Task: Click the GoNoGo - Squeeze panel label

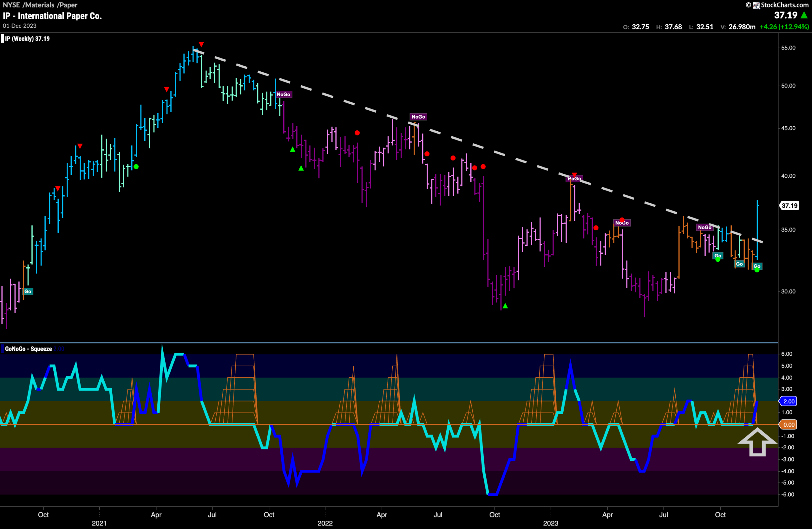Action: [x=28, y=349]
